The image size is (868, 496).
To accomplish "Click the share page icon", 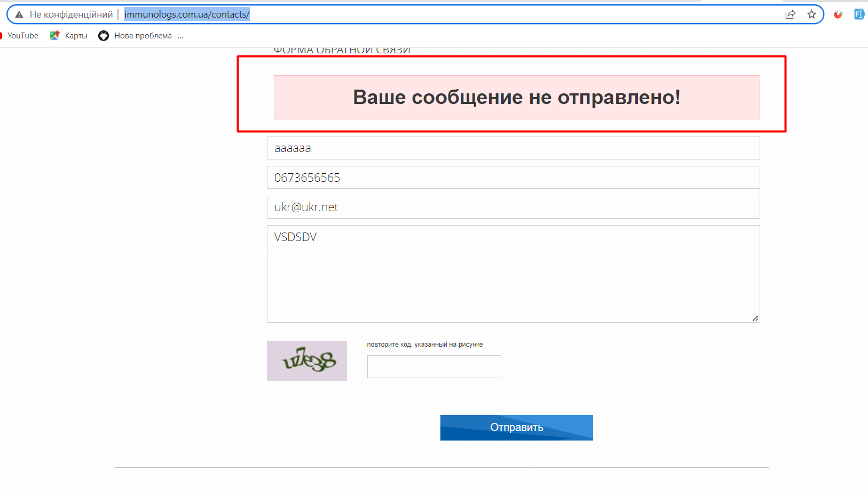I will click(x=790, y=14).
